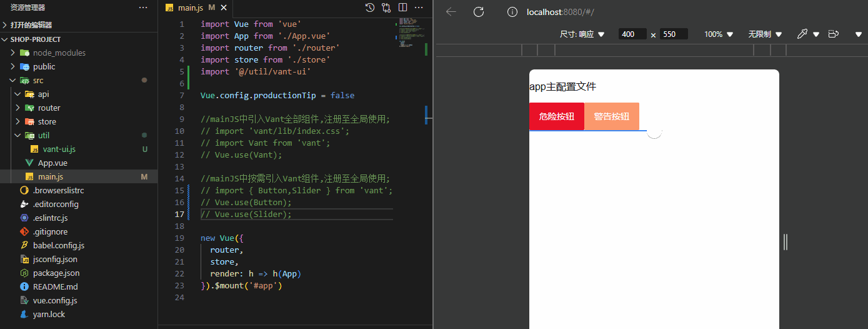Click the open changes compare icon
The image size is (868, 329).
(x=386, y=8)
